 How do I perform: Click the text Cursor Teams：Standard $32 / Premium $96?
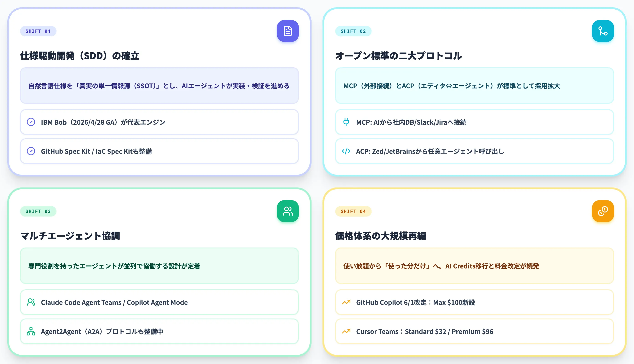pos(424,331)
